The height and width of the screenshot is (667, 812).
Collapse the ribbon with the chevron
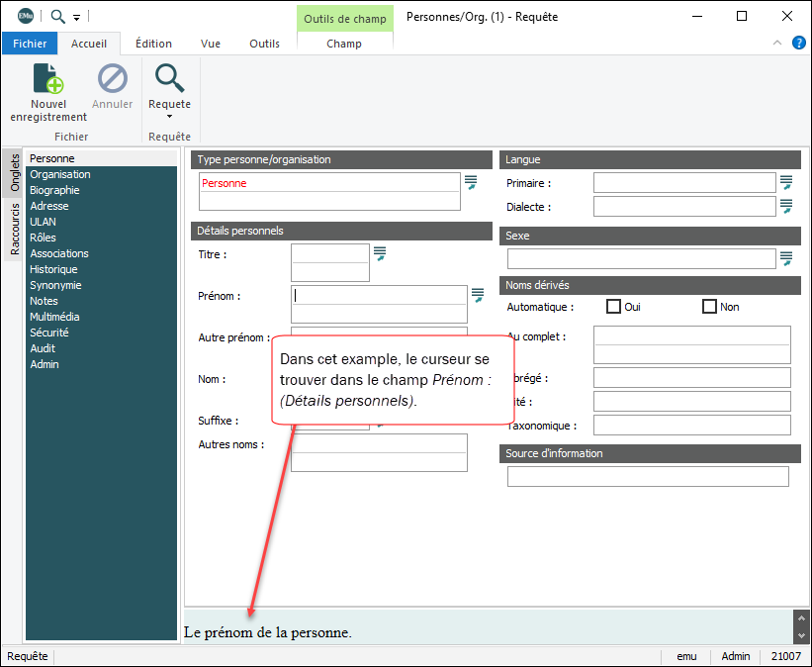[x=777, y=43]
